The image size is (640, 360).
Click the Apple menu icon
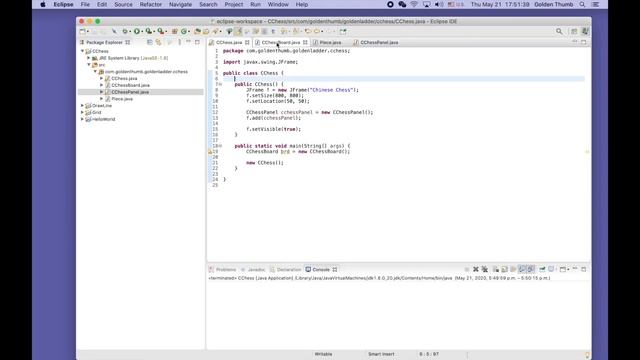coord(43,4)
